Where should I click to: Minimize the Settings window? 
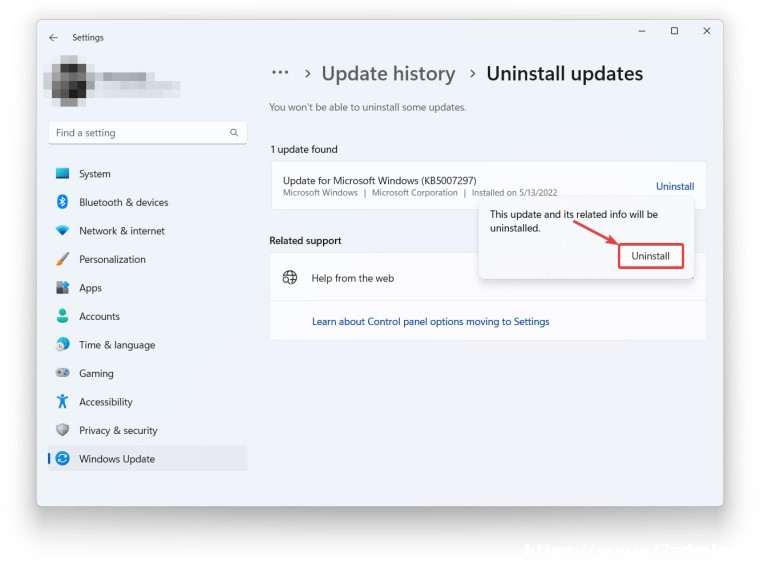[642, 31]
